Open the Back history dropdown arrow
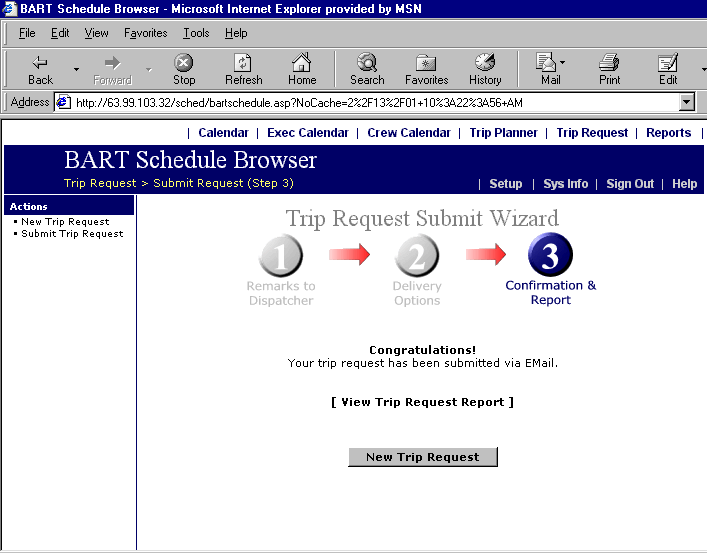The image size is (707, 553). click(x=76, y=69)
